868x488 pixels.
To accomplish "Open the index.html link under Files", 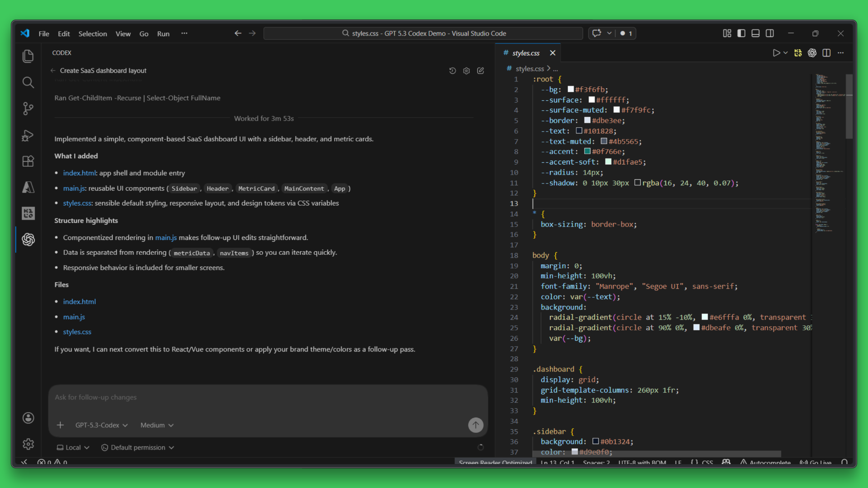I will coord(79,301).
